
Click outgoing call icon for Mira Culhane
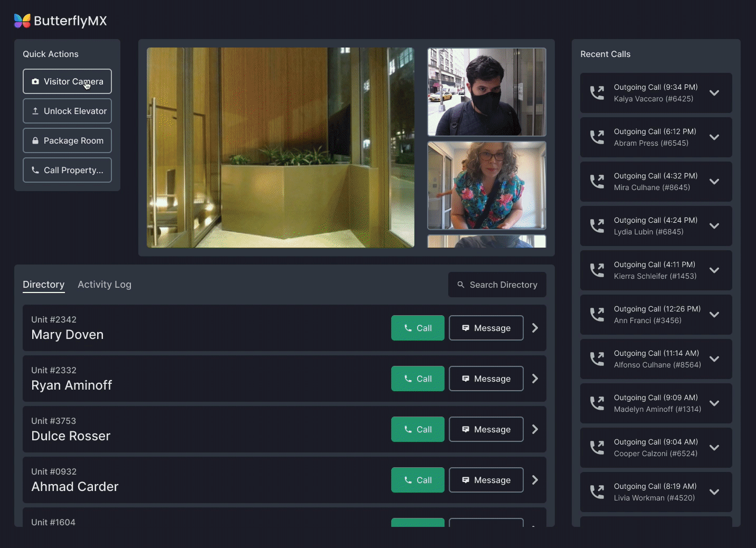(597, 182)
